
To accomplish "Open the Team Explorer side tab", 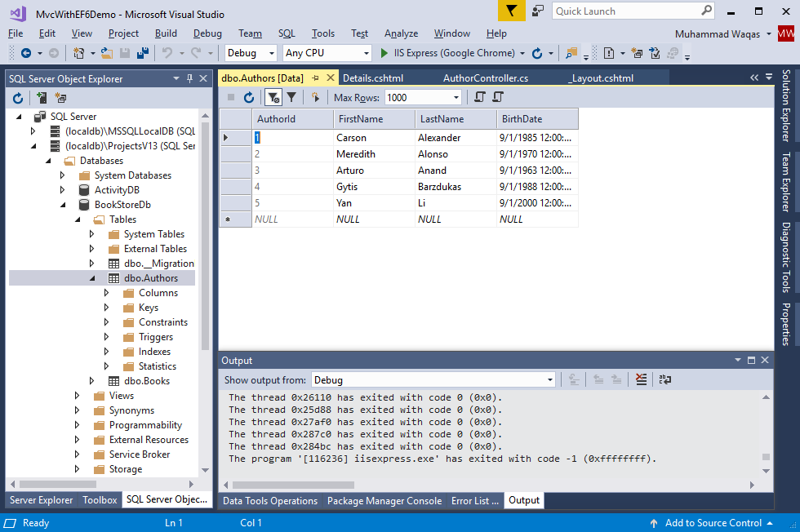I will 786,182.
